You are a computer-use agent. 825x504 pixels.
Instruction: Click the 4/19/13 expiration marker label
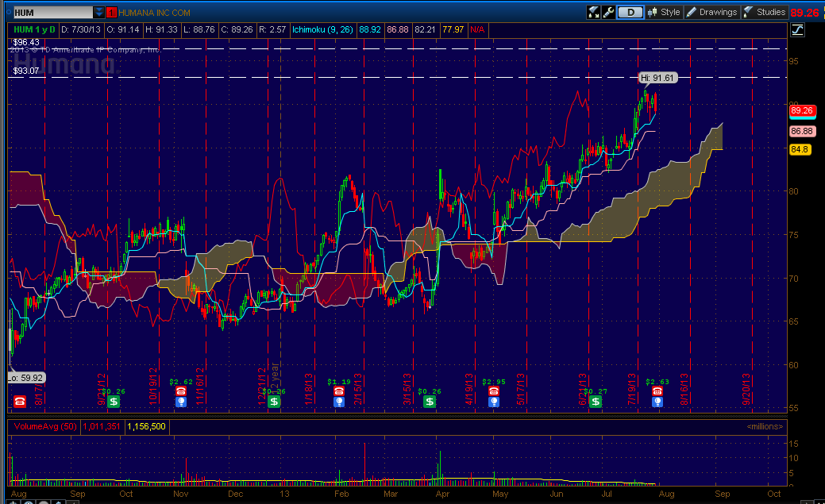coord(468,389)
